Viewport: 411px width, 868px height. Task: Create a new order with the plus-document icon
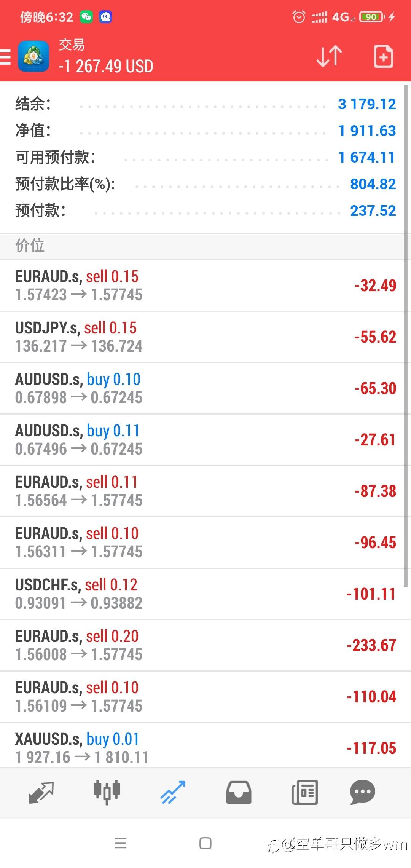tap(383, 57)
